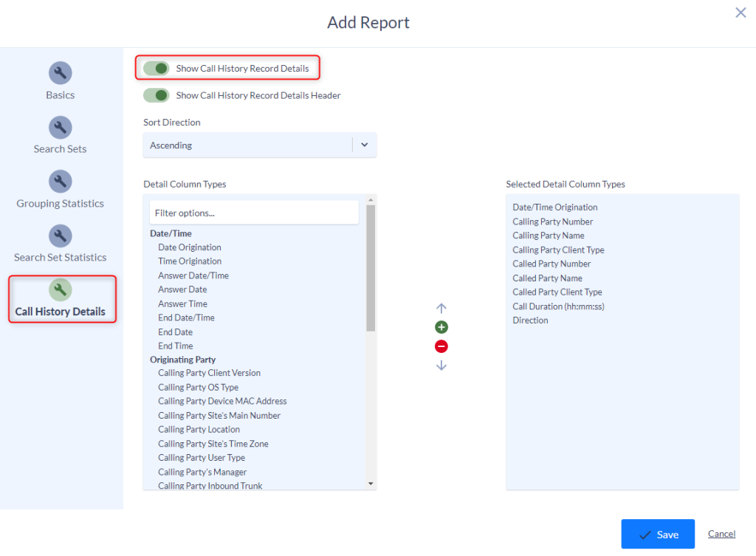Screen dimensions: 756x556
Task: Select Date Origination in the column list
Action: click(190, 247)
